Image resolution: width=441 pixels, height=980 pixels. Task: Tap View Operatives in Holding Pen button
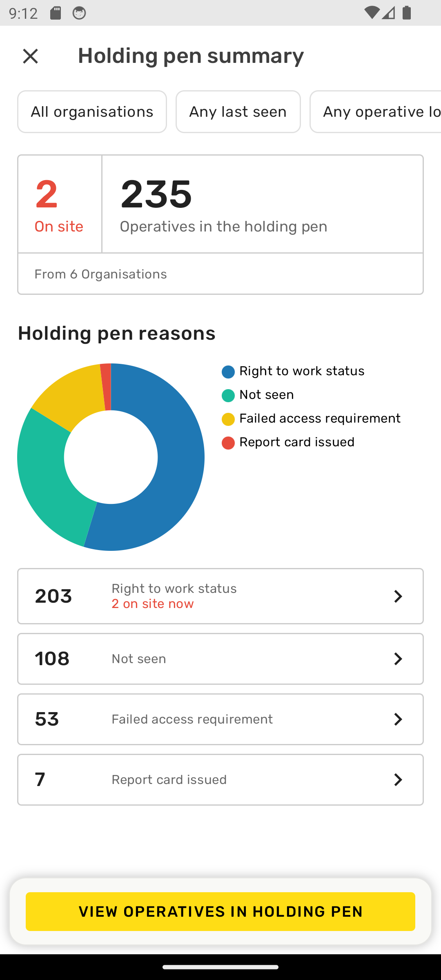tap(220, 911)
